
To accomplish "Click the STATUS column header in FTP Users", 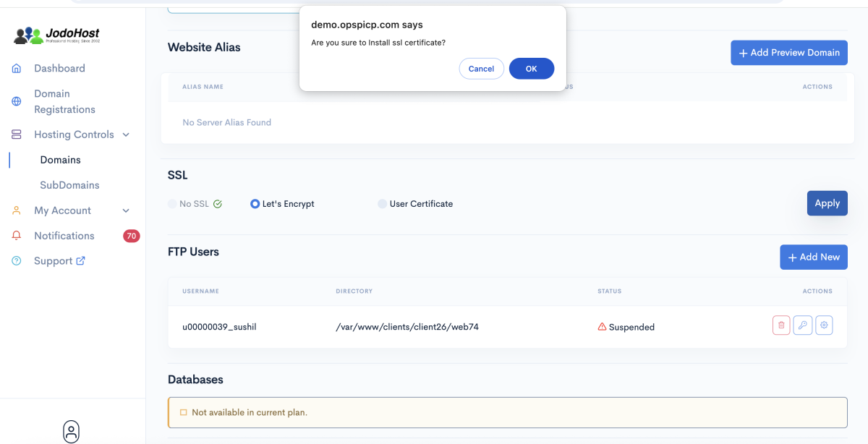I will point(609,291).
